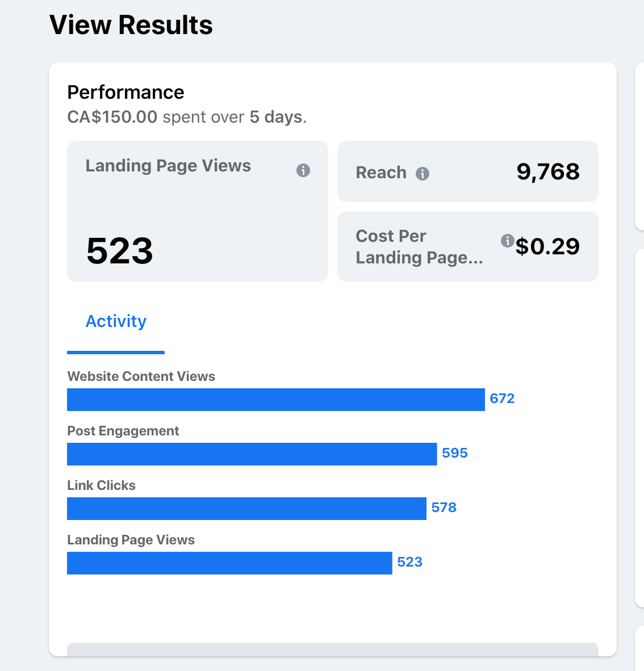Click the $0.29 cost value

(547, 246)
